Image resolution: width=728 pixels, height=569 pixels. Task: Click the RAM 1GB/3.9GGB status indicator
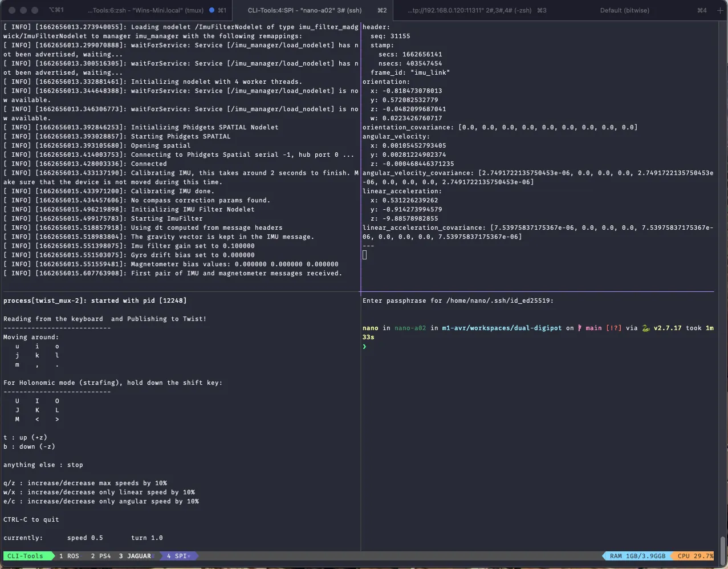[x=637, y=556]
